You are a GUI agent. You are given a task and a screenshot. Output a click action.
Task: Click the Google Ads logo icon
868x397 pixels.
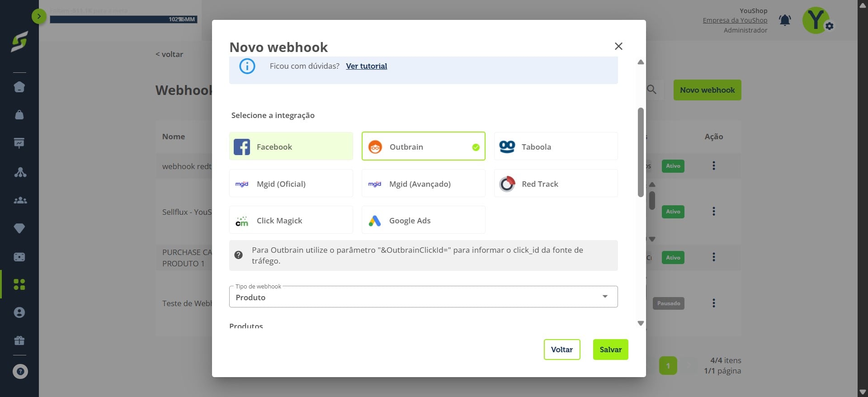(375, 221)
